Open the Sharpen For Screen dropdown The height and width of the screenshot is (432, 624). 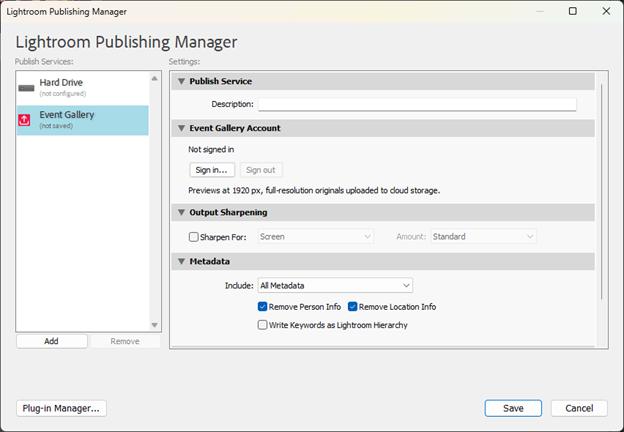pos(315,237)
